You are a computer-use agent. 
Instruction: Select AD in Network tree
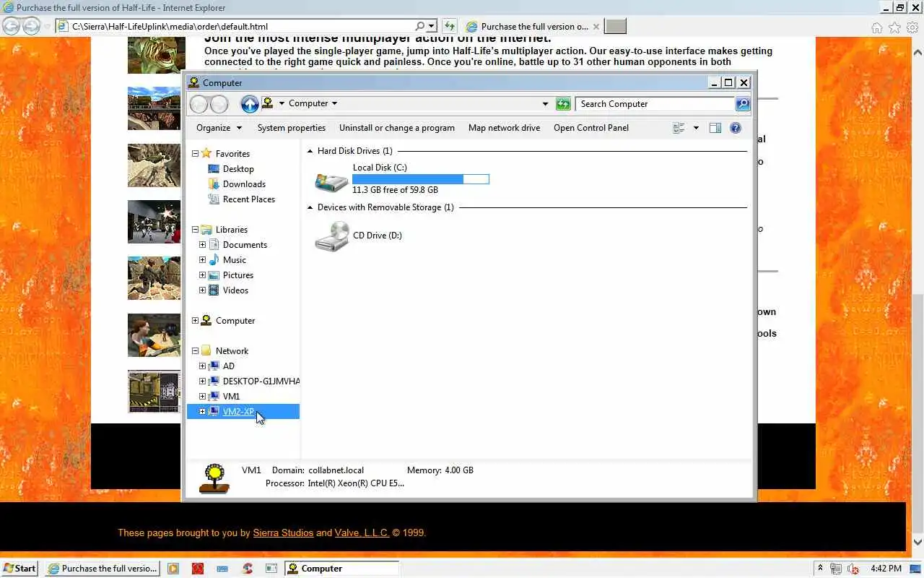point(229,366)
